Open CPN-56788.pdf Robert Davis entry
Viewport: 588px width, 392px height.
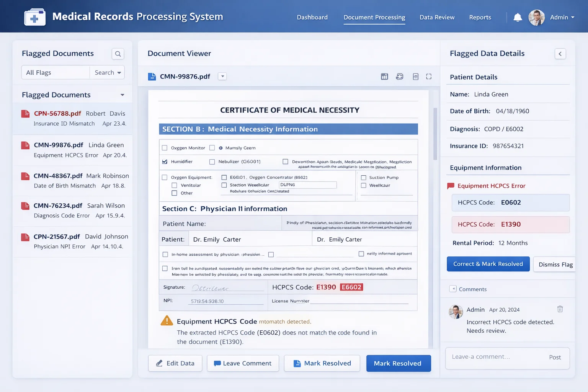(73, 118)
